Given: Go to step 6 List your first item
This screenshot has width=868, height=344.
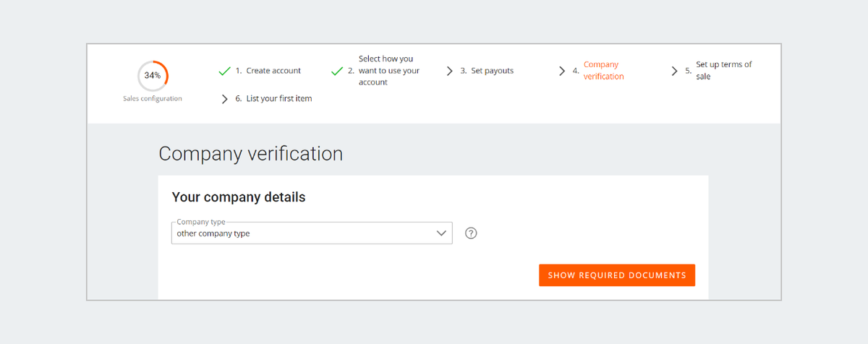Looking at the screenshot, I should tap(278, 99).
